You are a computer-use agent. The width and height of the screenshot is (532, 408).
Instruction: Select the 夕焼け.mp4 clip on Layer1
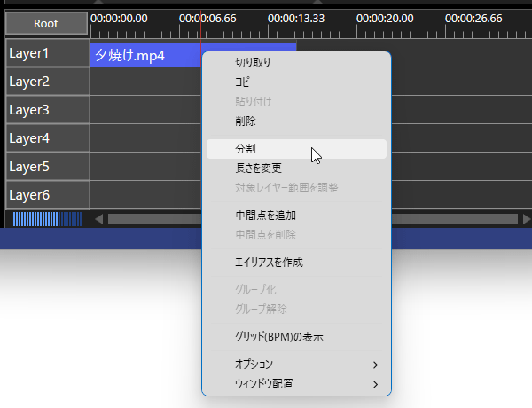pos(146,55)
